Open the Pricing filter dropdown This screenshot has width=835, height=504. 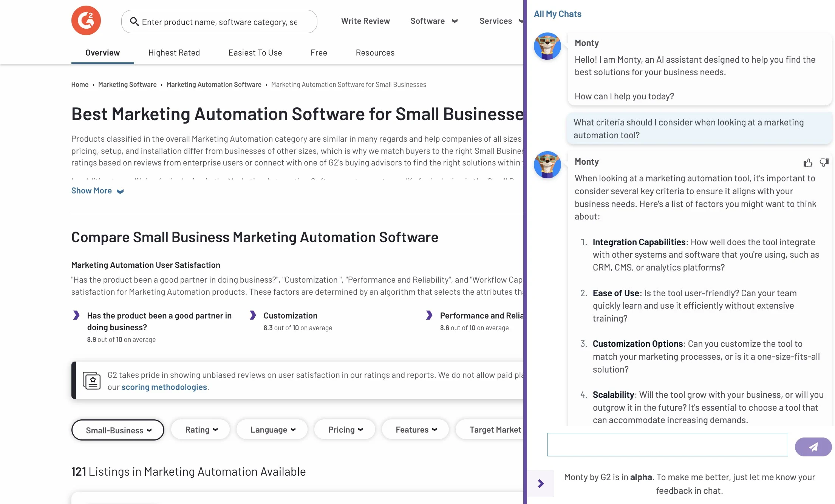coord(345,430)
